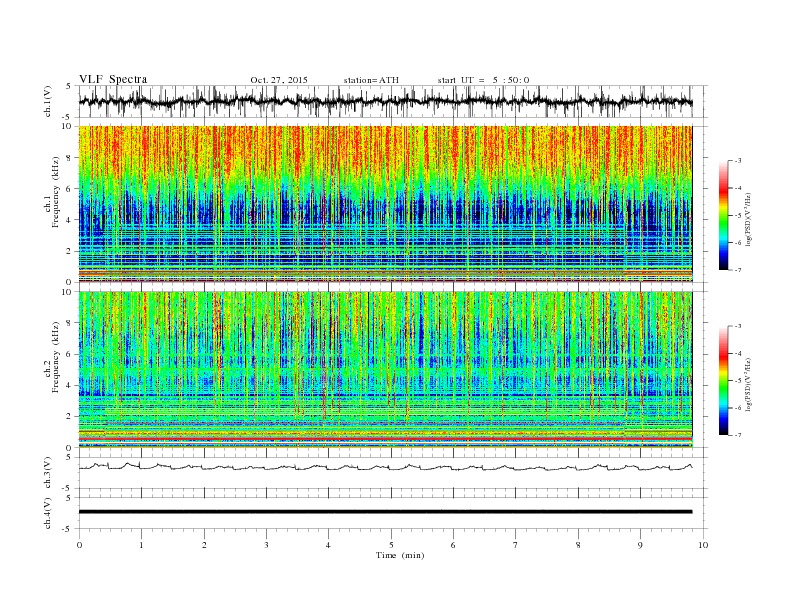This screenshot has width=792, height=612.
Task: Select the "start UT = 5:50:0" text
Action: [483, 80]
